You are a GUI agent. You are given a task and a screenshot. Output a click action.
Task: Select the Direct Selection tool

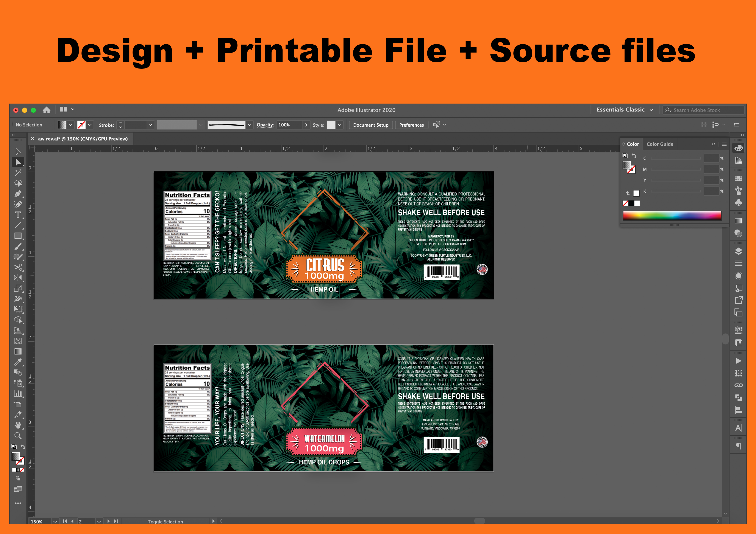pyautogui.click(x=18, y=162)
